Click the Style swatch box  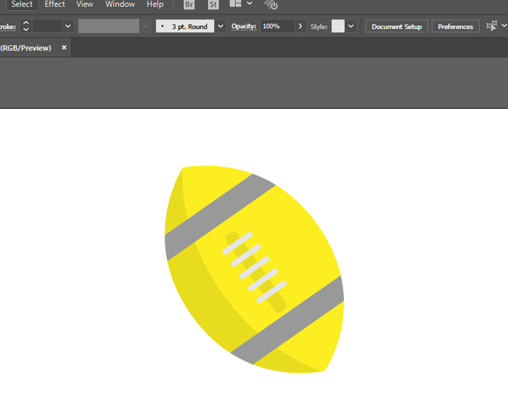tap(338, 26)
